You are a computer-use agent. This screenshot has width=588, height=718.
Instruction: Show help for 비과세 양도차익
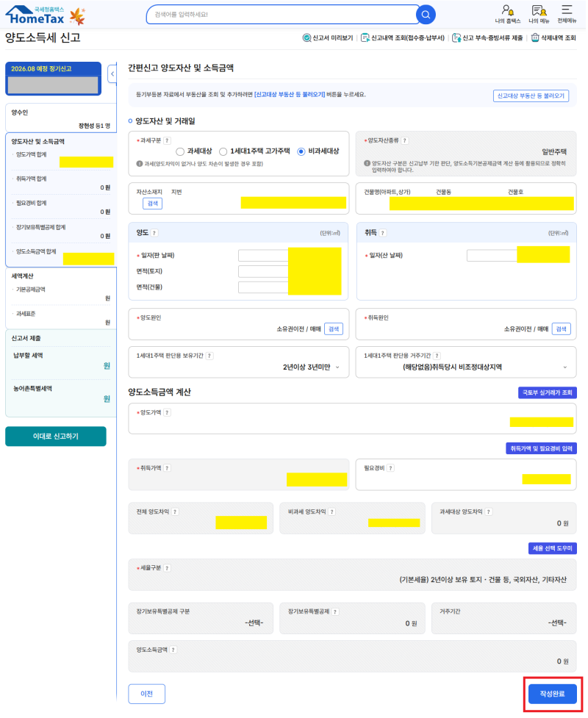pyautogui.click(x=332, y=512)
